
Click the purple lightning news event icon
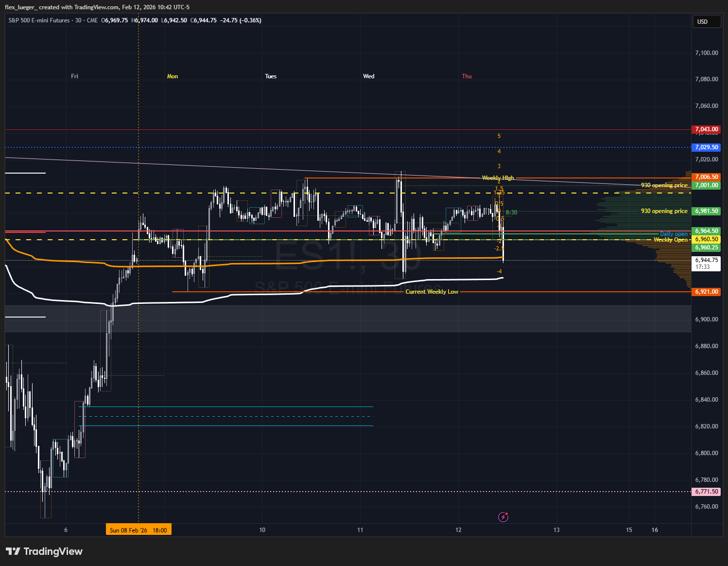(503, 517)
